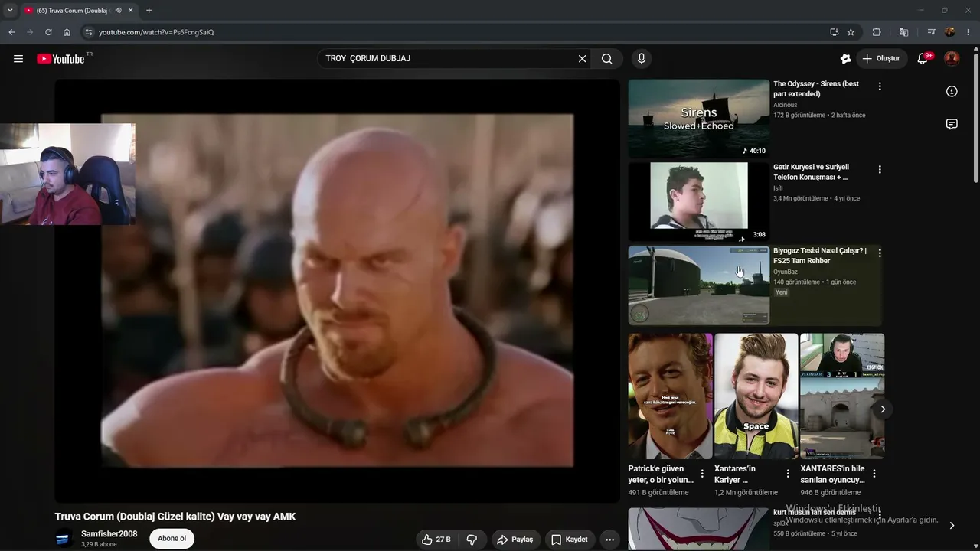Viewport: 980px width, 551px height.
Task: Save the video with Kaydet
Action: point(570,540)
